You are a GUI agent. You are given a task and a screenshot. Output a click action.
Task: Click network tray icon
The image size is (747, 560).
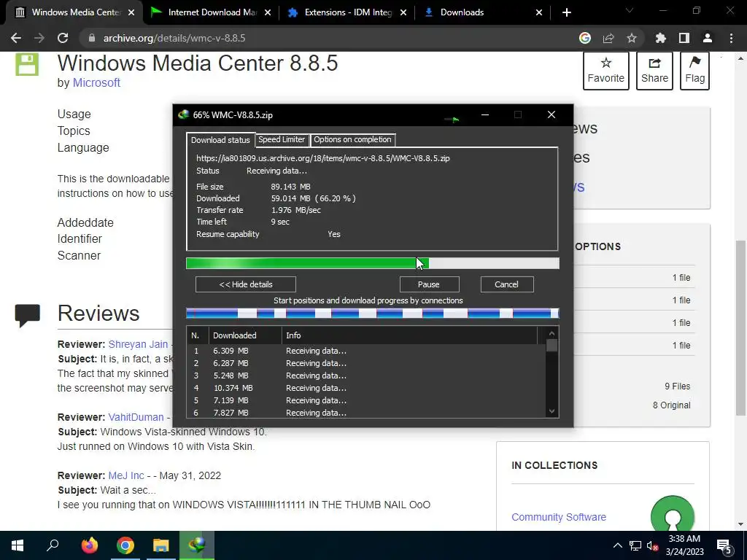tap(635, 546)
